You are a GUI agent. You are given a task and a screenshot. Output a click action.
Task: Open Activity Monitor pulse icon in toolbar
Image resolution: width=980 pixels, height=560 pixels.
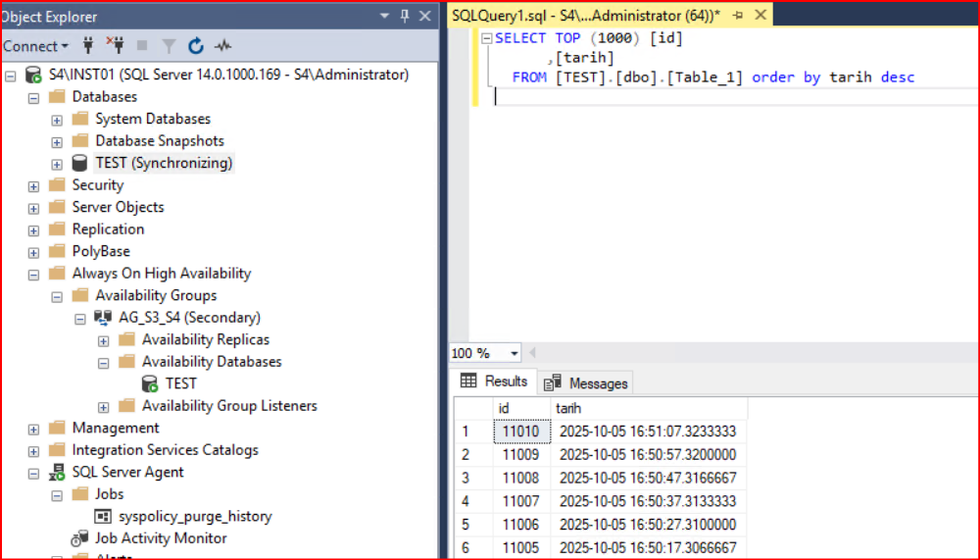tap(223, 46)
